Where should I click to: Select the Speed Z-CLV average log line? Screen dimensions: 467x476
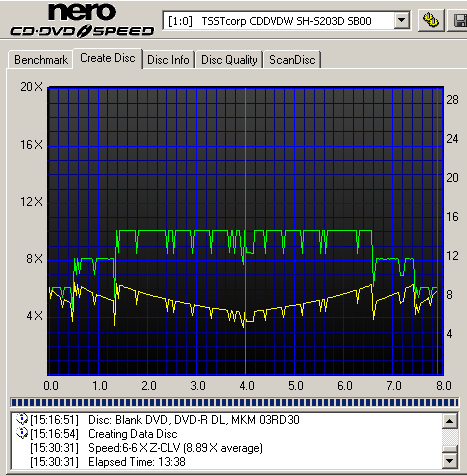(146, 448)
